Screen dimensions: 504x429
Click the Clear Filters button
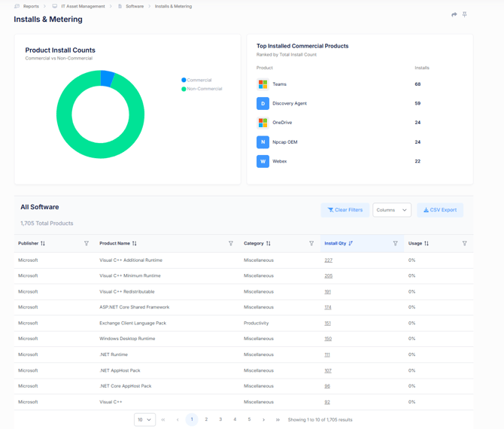(345, 210)
